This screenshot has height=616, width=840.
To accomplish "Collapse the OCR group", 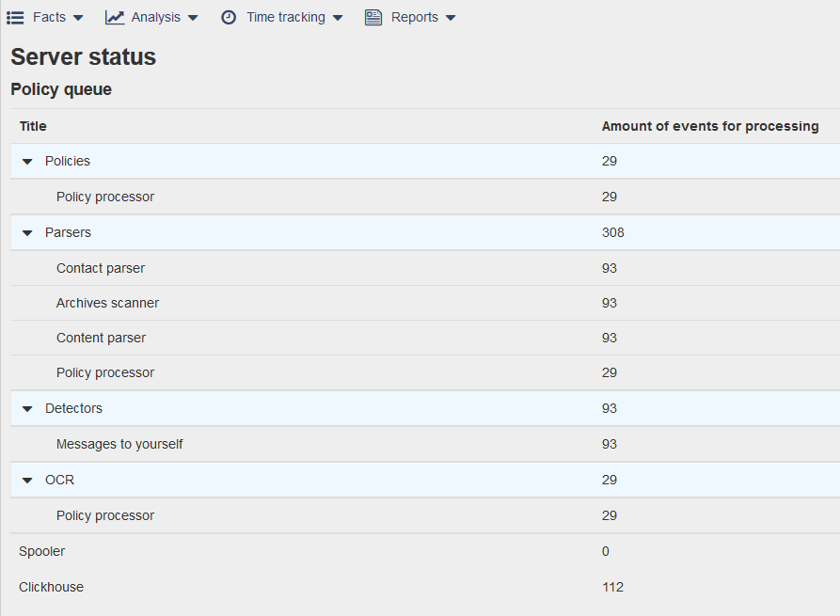I will coord(27,481).
